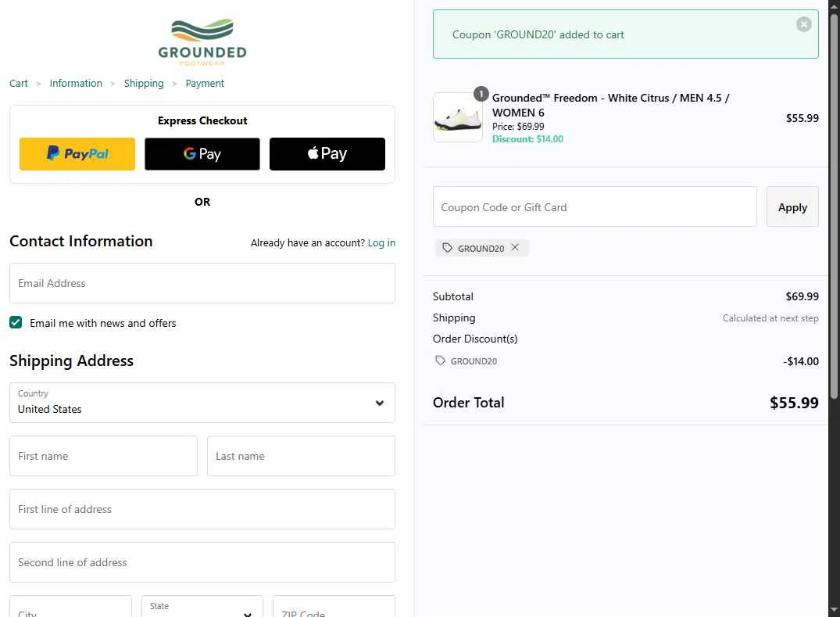Go to the Cart breadcrumb step
Image resolution: width=840 pixels, height=617 pixels.
(19, 83)
